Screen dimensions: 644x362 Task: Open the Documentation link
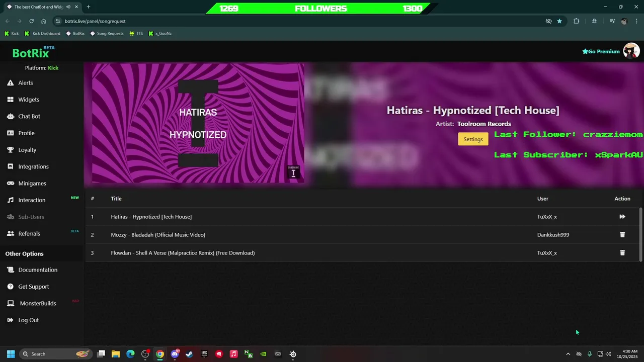(38, 270)
